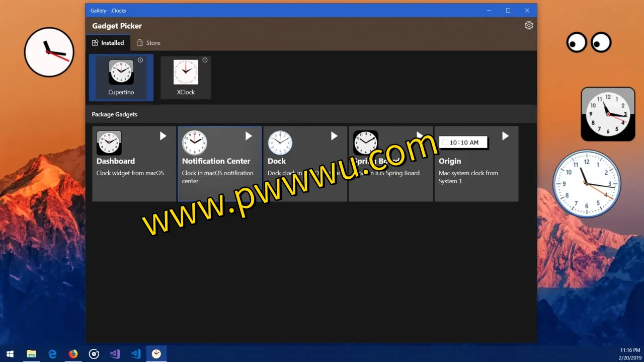Open Visual Studio Code from taskbar

135,354
